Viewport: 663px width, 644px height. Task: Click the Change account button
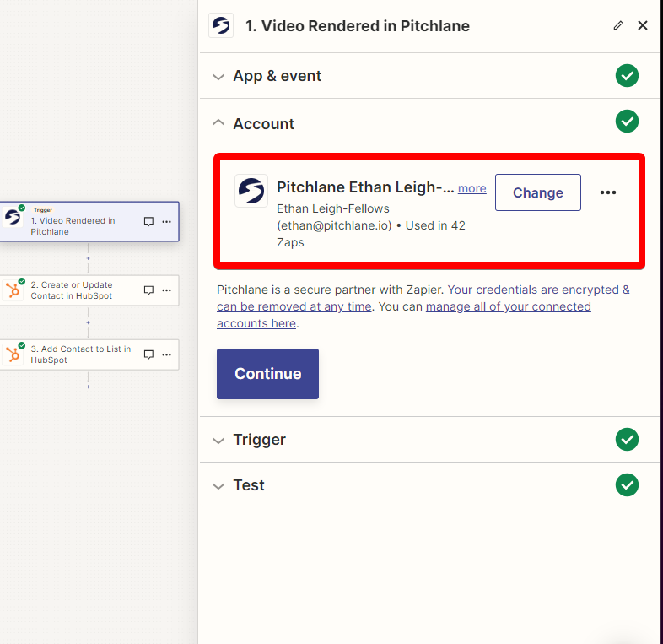(538, 192)
